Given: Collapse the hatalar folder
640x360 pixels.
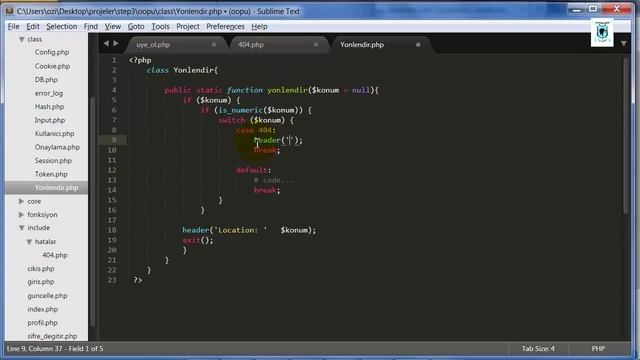Looking at the screenshot, I should tap(29, 242).
